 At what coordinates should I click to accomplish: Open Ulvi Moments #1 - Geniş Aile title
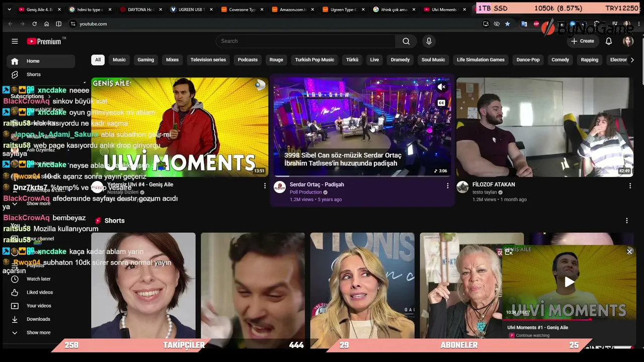pyautogui.click(x=538, y=327)
